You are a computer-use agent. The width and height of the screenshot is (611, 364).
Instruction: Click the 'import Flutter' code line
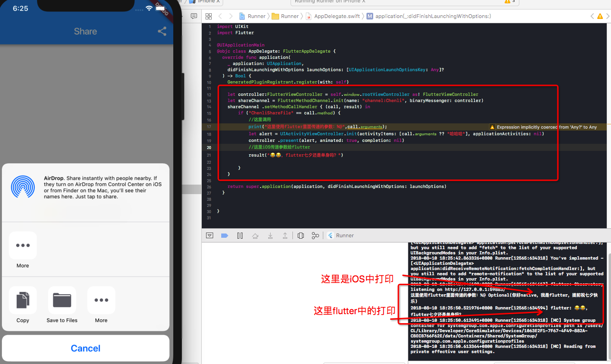(235, 33)
